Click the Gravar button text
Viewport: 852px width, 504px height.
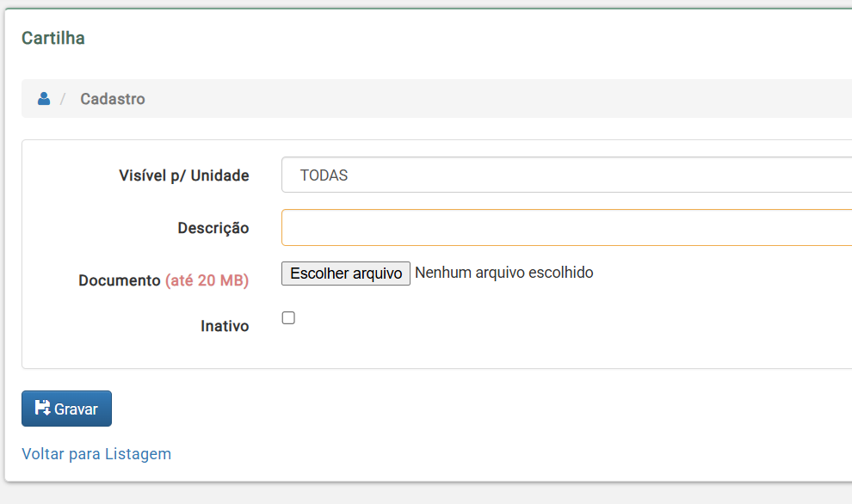coord(76,409)
